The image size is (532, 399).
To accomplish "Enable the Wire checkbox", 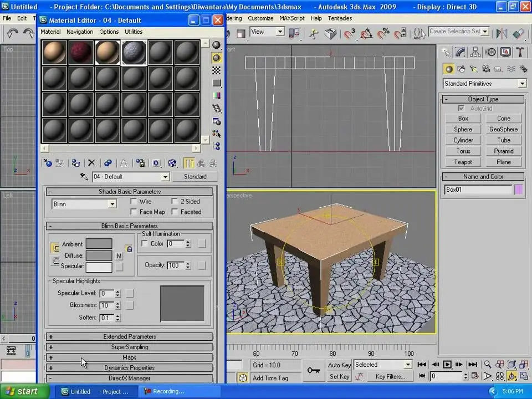I will (x=134, y=202).
